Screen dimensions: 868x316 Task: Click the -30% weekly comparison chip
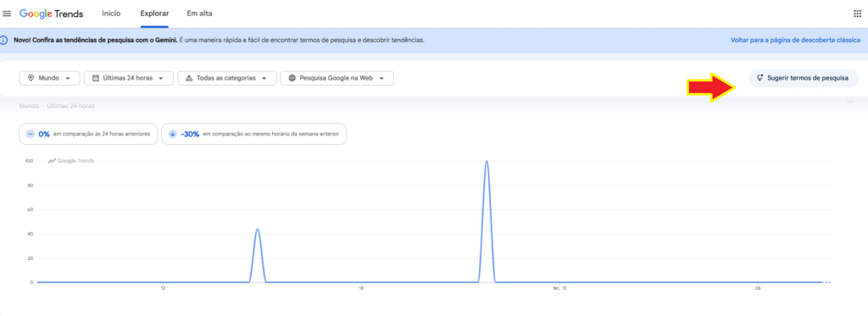[254, 134]
